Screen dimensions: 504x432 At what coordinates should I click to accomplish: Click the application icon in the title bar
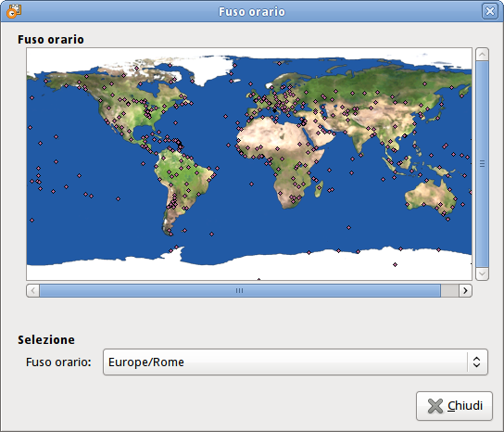(x=14, y=11)
